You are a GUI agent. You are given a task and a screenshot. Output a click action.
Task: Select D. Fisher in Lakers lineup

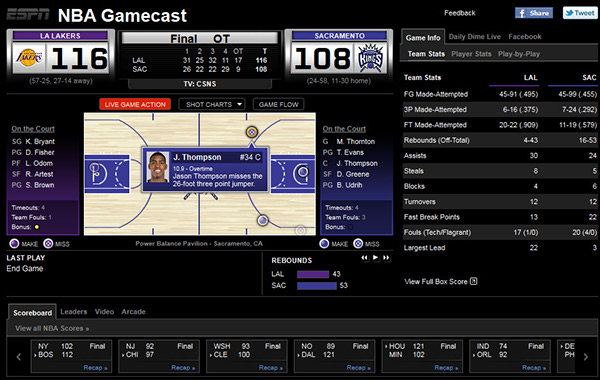tap(40, 152)
